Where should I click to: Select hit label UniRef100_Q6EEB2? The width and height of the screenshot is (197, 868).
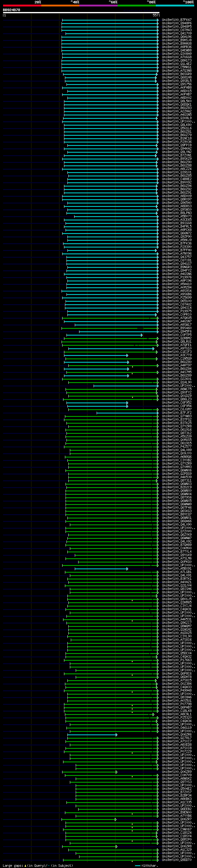(x=176, y=809)
